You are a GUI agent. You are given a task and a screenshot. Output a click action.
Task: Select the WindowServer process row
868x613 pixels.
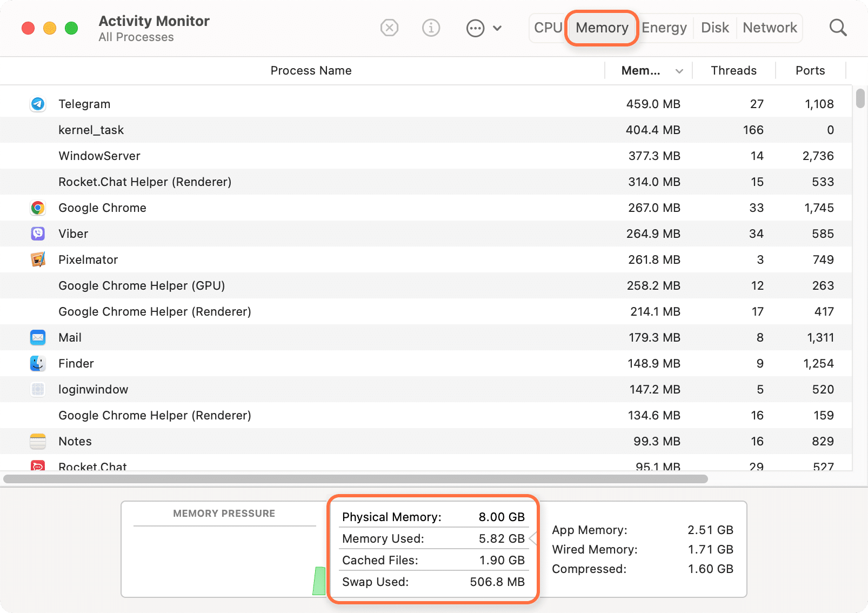coord(426,156)
